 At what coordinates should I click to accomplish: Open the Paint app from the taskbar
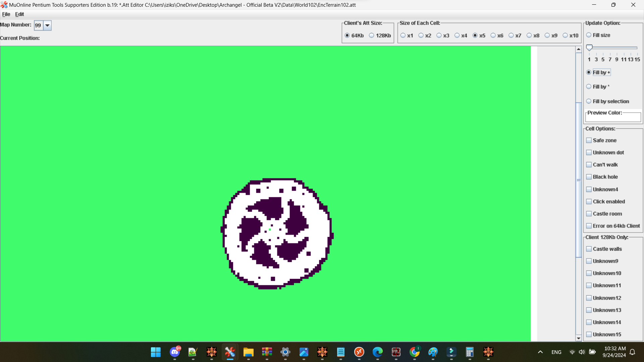(x=433, y=352)
